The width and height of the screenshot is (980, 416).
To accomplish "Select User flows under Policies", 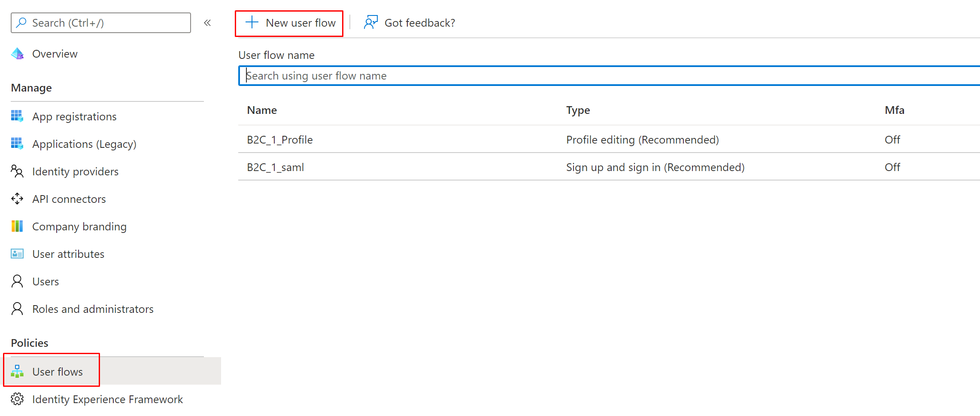I will [58, 372].
